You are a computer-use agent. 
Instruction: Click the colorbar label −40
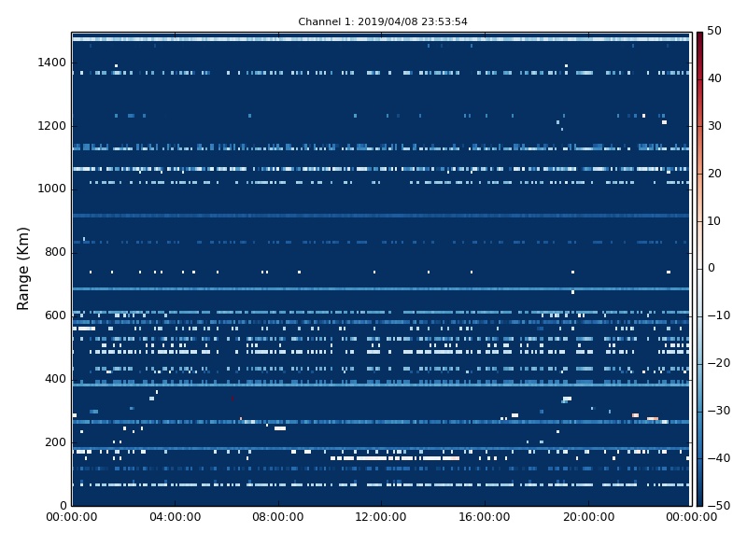coord(718,458)
